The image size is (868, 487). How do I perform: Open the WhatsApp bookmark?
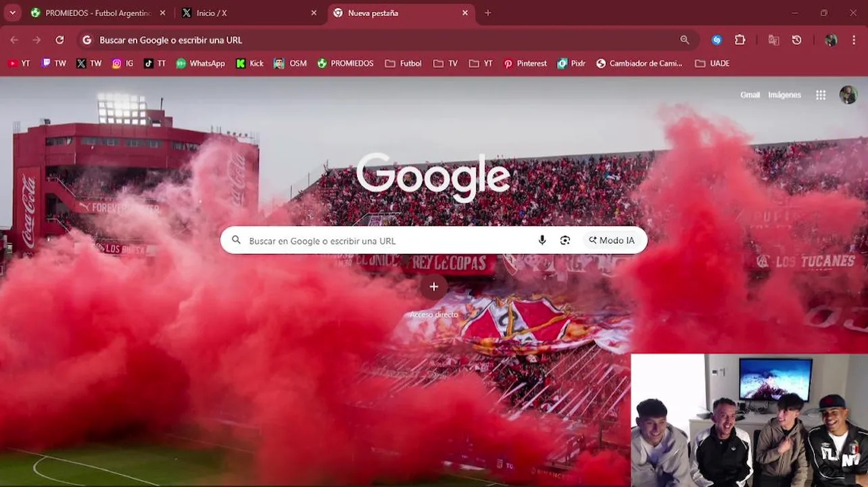coord(201,64)
